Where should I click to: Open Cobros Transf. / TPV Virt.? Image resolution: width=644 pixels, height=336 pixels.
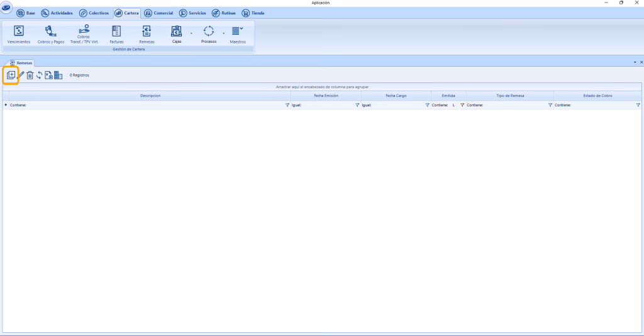[84, 34]
